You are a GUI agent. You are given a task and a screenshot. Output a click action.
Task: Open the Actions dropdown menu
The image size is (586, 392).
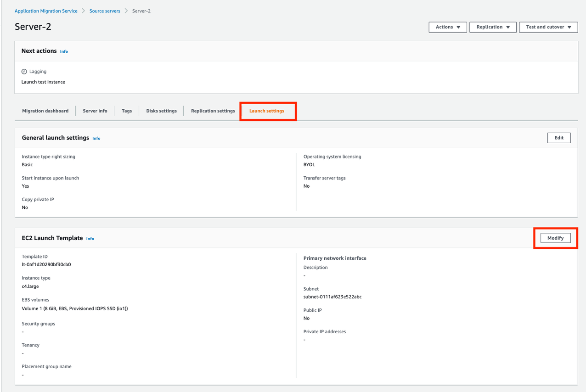(448, 27)
